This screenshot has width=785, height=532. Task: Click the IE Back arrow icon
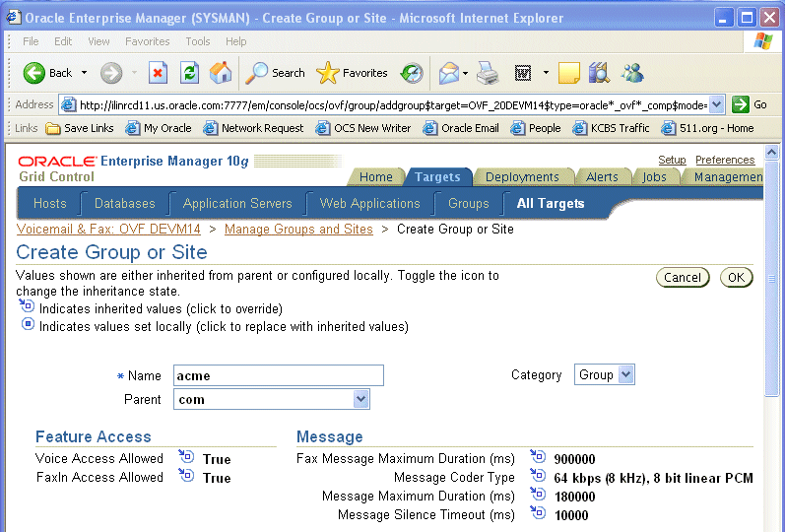34,73
